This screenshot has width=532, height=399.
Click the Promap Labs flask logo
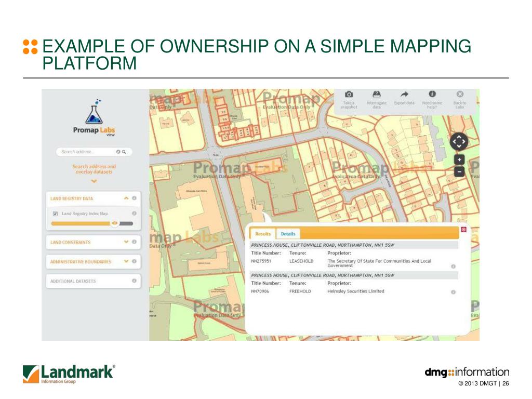click(94, 112)
